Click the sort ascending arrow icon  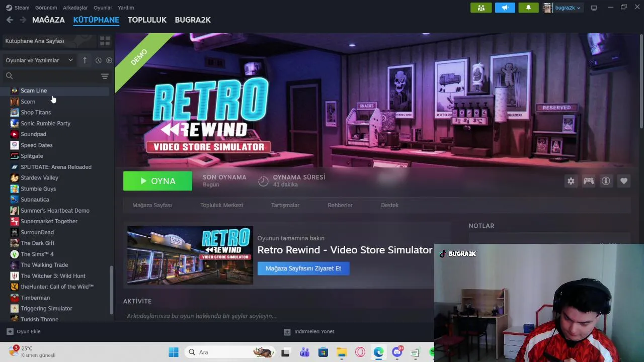(85, 60)
